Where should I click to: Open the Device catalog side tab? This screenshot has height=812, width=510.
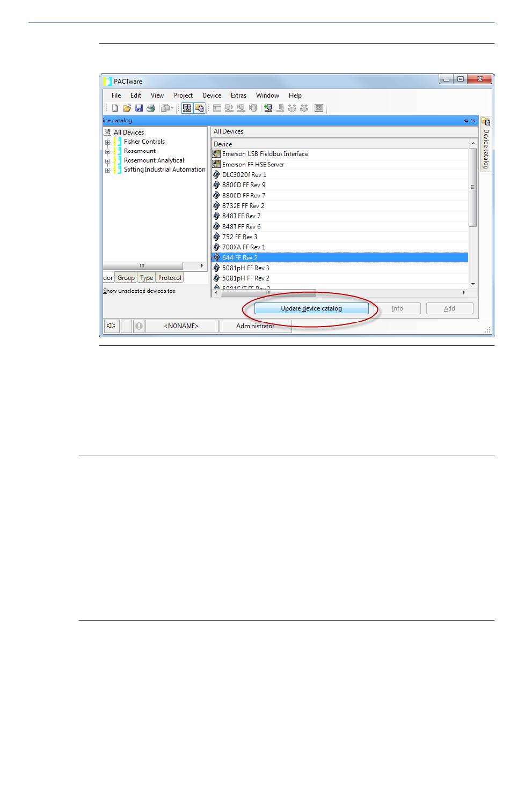point(486,144)
